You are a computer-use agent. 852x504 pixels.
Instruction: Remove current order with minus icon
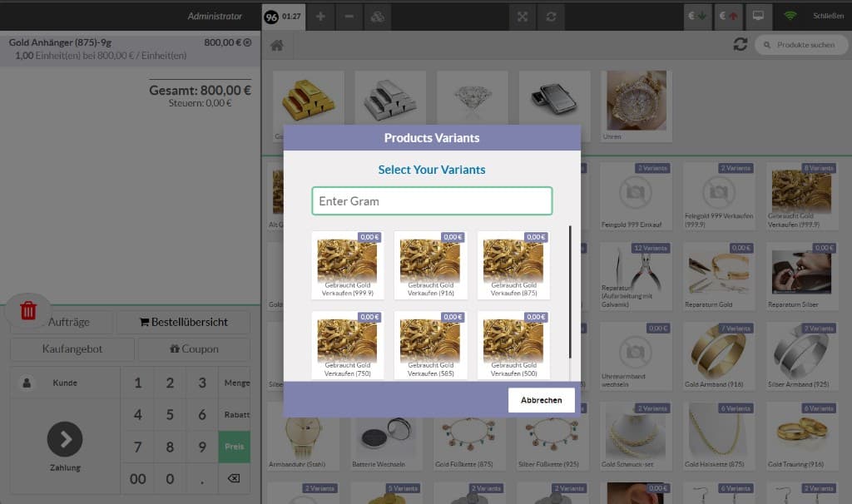349,17
